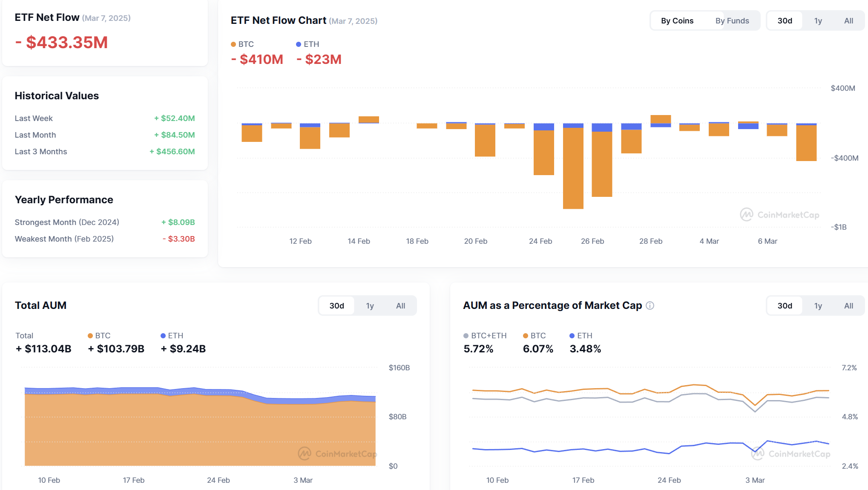868x490 pixels.
Task: Set AUM Percentage chart to All
Action: (848, 306)
